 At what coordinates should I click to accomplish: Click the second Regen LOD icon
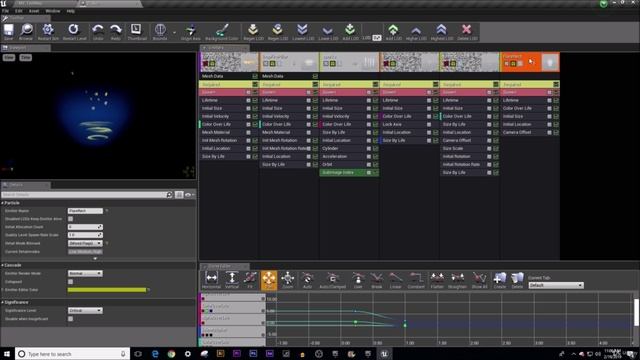[x=278, y=31]
